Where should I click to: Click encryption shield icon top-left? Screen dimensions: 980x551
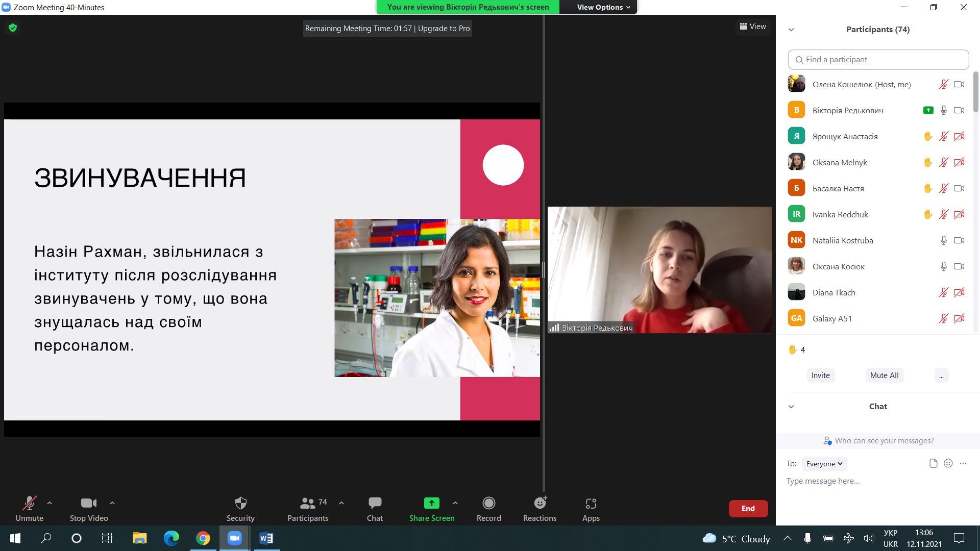13,28
